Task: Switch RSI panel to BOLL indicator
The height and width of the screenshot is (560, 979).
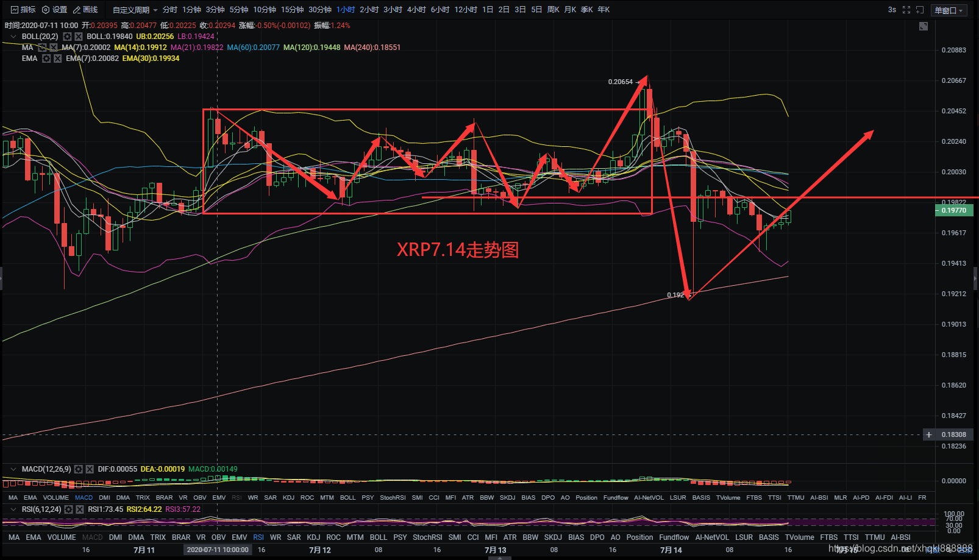Action: [379, 537]
